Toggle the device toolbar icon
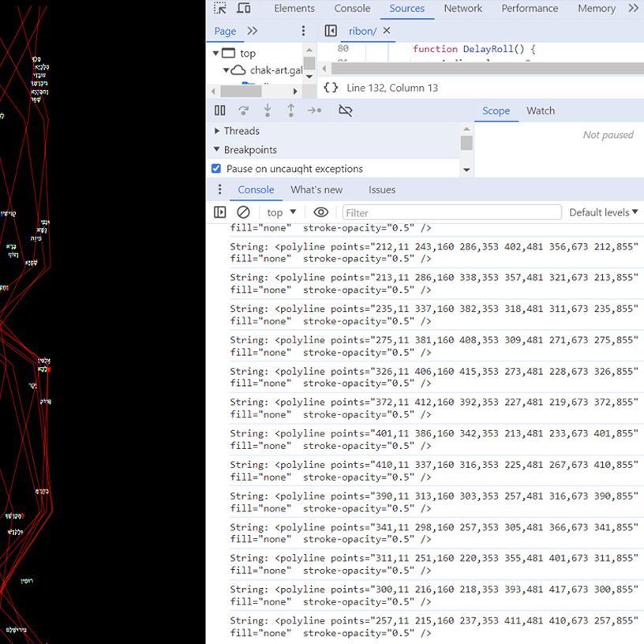The height and width of the screenshot is (644, 644). pyautogui.click(x=244, y=9)
